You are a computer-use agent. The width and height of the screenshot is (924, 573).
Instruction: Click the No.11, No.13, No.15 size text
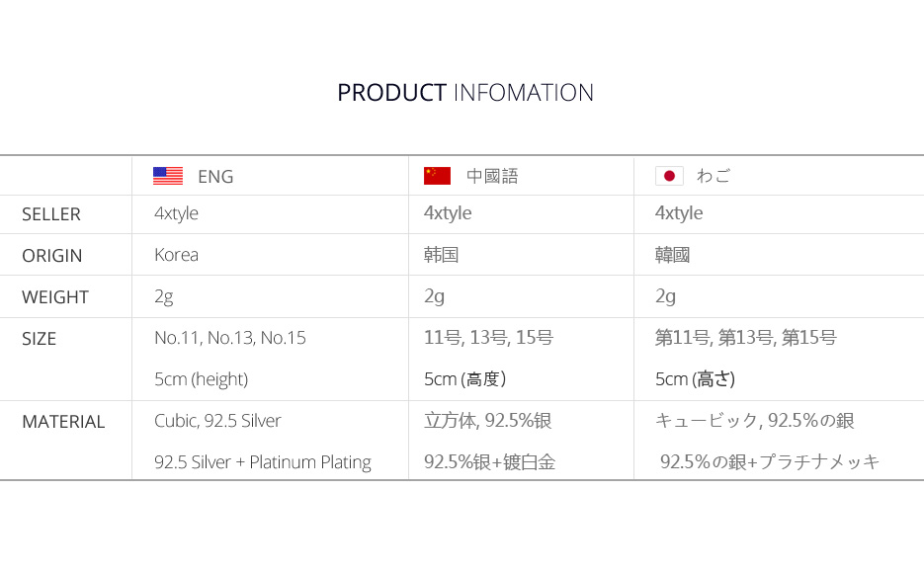point(230,338)
